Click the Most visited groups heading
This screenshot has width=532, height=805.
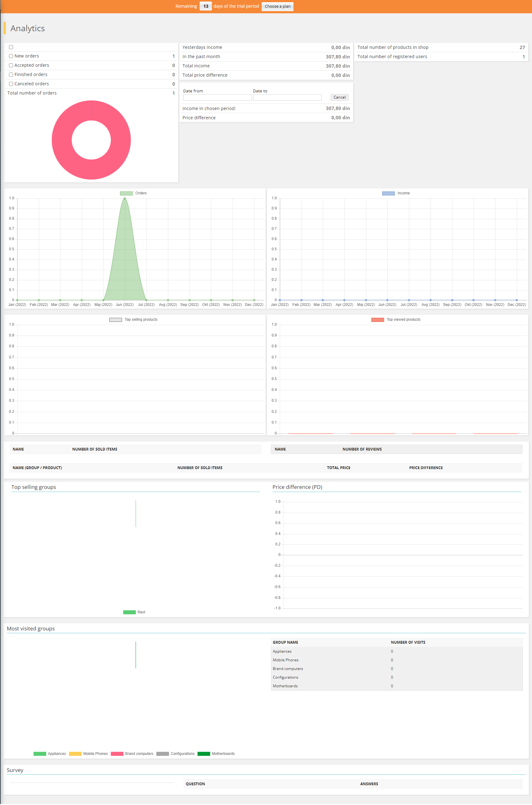[31, 629]
